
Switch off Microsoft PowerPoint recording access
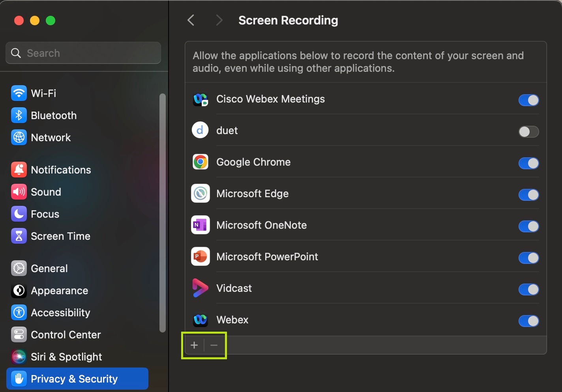pyautogui.click(x=528, y=258)
